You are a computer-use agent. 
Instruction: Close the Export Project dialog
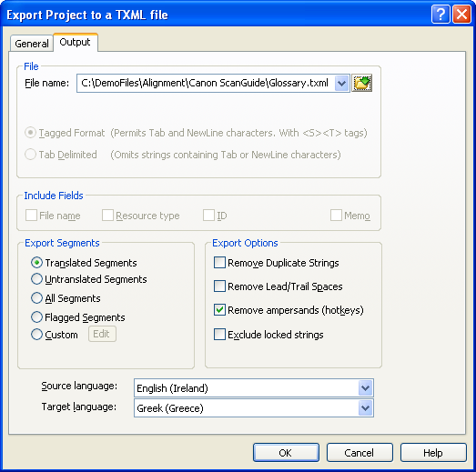click(x=461, y=14)
